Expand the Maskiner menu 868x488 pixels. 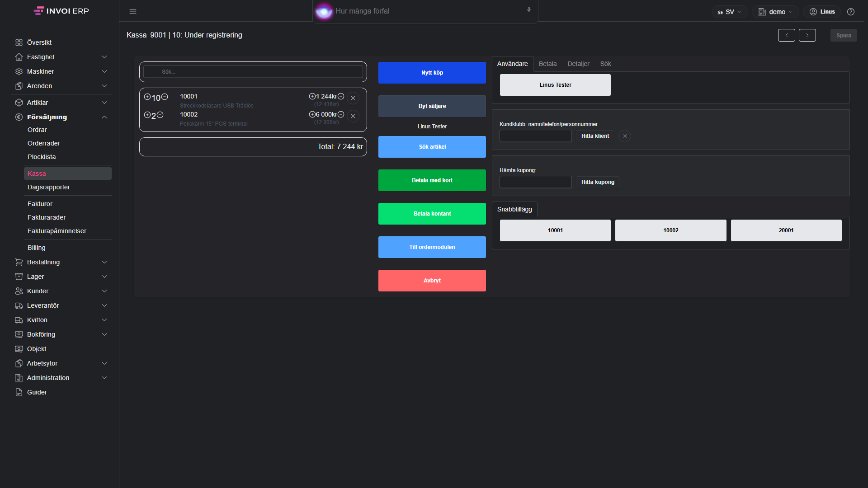click(x=61, y=71)
